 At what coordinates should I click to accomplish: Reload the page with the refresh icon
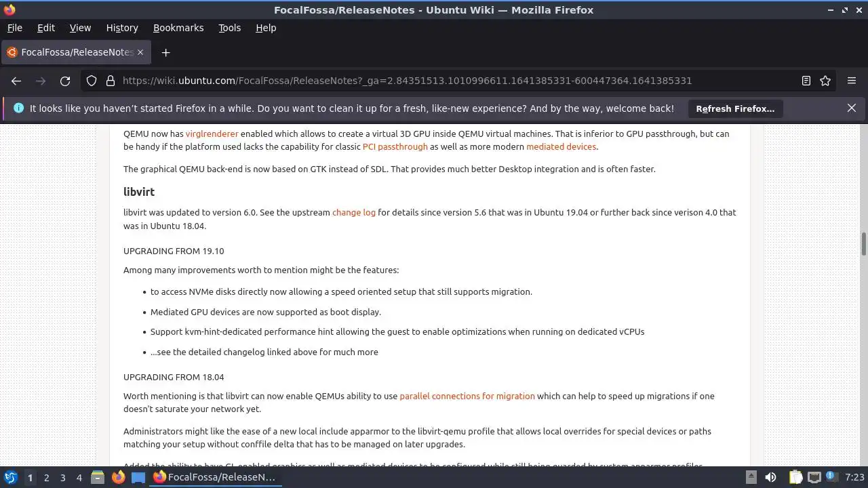[x=65, y=81]
